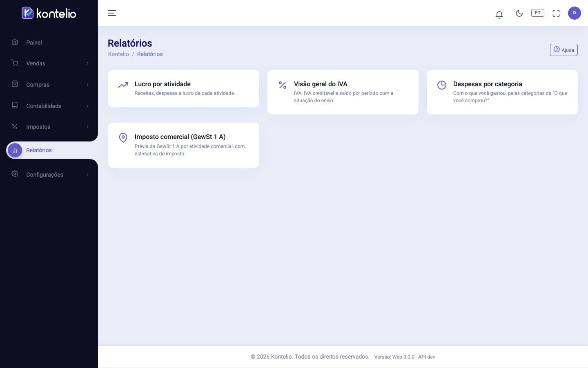Click the Relatórios breadcrumb item
588x368 pixels.
(x=150, y=54)
